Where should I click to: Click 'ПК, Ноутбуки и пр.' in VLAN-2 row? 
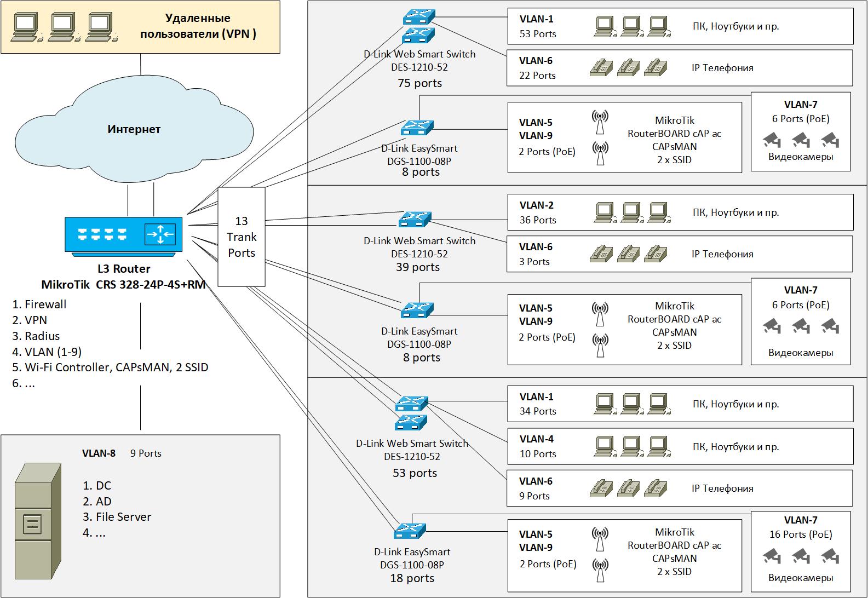pos(735,212)
